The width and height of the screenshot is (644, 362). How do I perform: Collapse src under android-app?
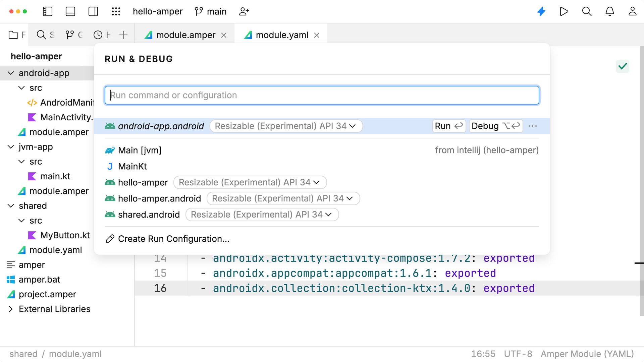coord(21,88)
